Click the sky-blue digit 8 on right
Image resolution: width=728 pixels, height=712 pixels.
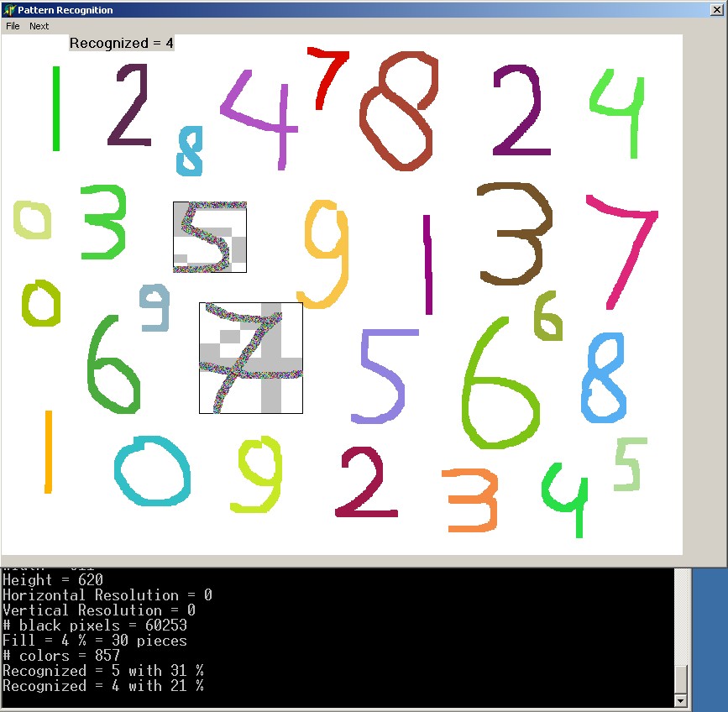[x=605, y=378]
